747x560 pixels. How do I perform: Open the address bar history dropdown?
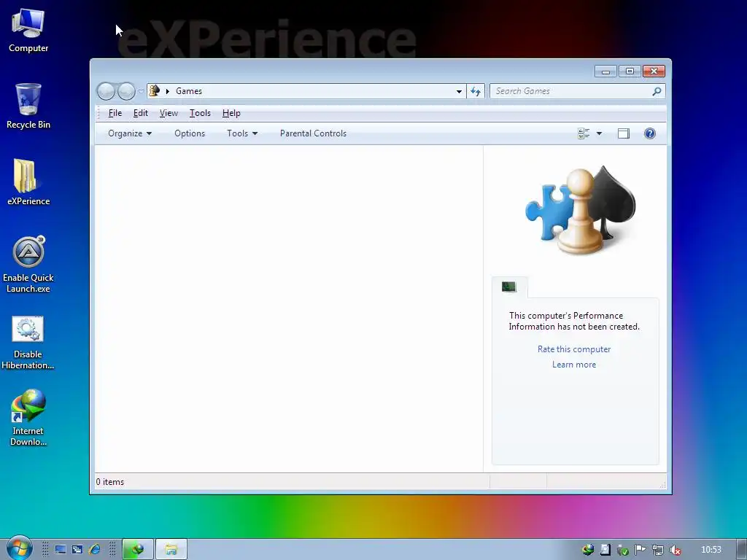[x=459, y=91]
